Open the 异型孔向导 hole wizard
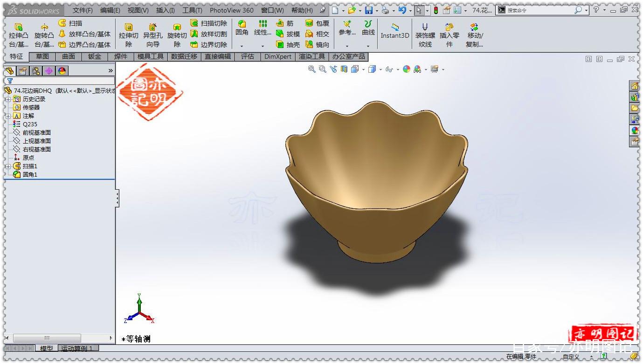643x364 pixels. pyautogui.click(x=152, y=35)
